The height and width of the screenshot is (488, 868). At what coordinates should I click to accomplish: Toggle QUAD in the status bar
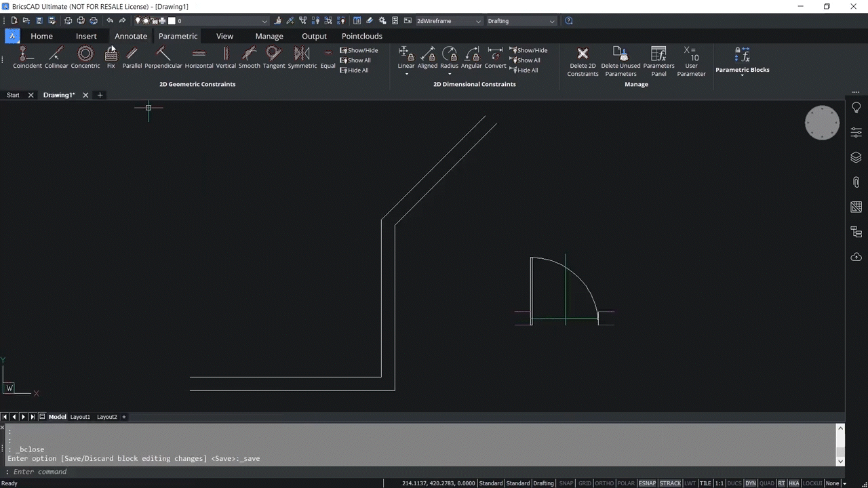767,483
